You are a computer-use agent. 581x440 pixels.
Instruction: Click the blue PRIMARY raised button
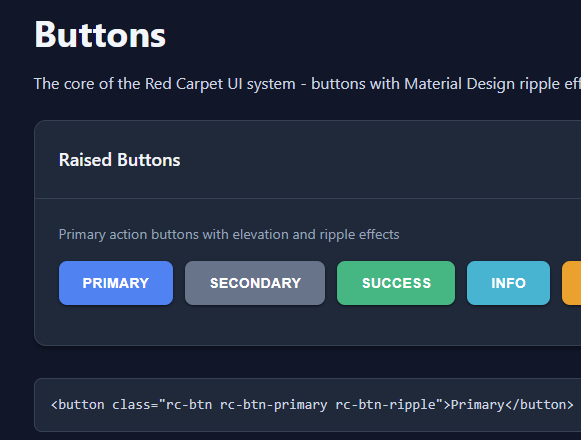(x=116, y=283)
